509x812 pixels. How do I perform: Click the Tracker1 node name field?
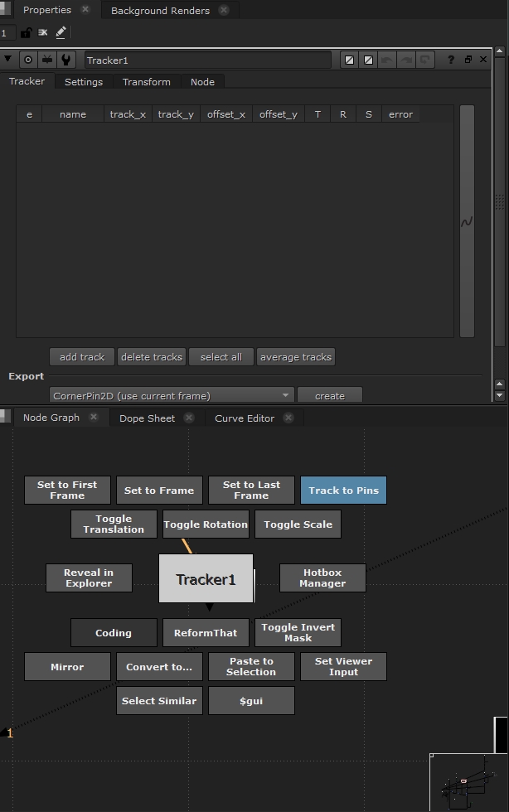pos(207,60)
